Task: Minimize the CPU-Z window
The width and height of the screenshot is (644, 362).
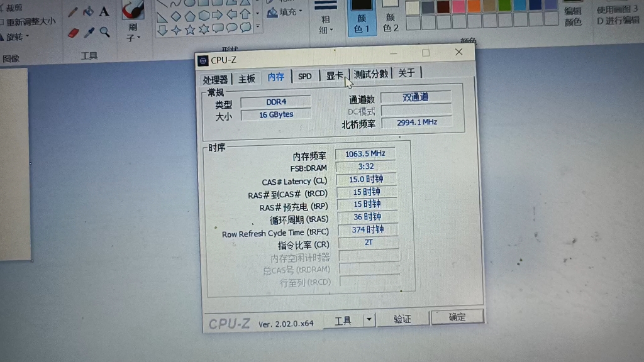Action: (394, 53)
